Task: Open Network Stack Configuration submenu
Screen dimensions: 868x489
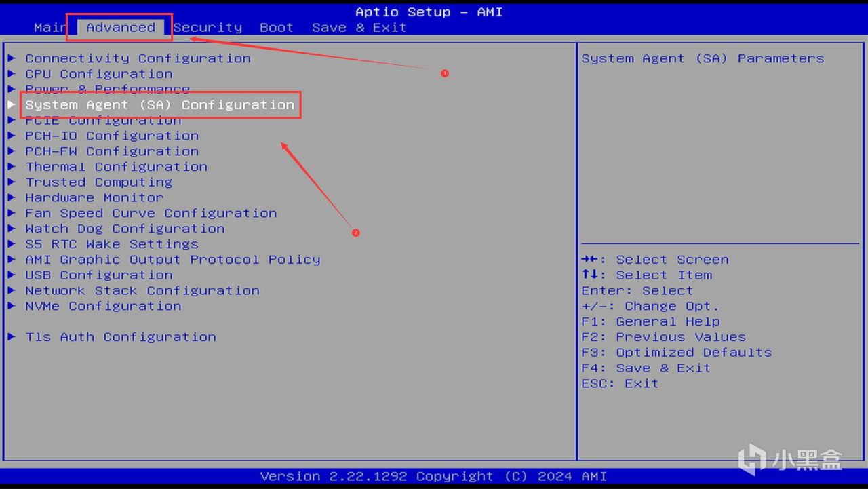Action: point(142,291)
